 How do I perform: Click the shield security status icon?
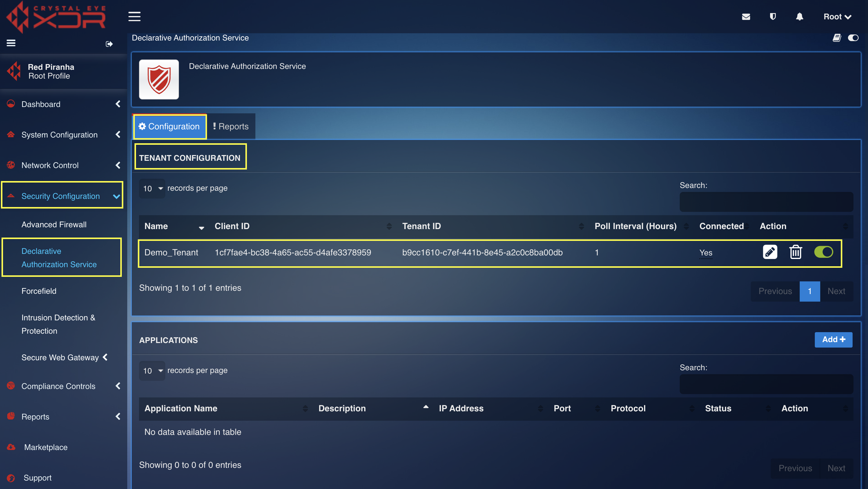click(772, 17)
